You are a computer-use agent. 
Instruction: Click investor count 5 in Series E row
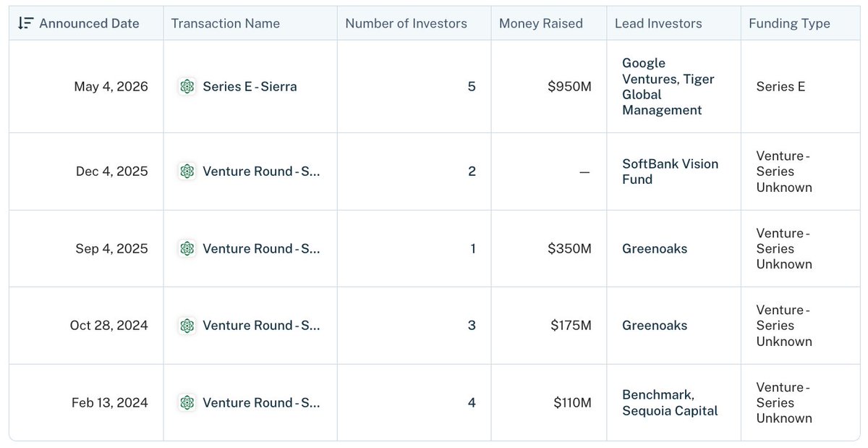(472, 87)
